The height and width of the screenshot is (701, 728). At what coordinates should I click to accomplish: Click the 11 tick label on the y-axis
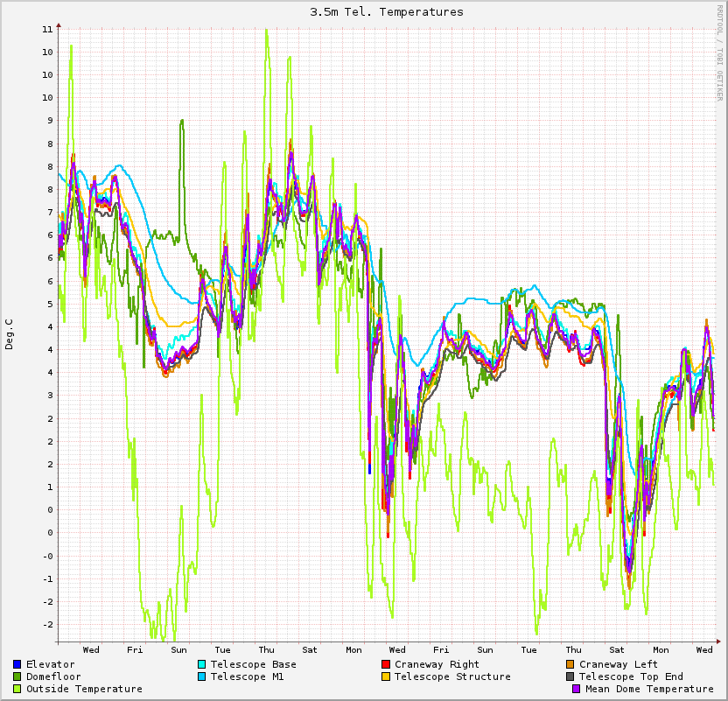coord(47,29)
